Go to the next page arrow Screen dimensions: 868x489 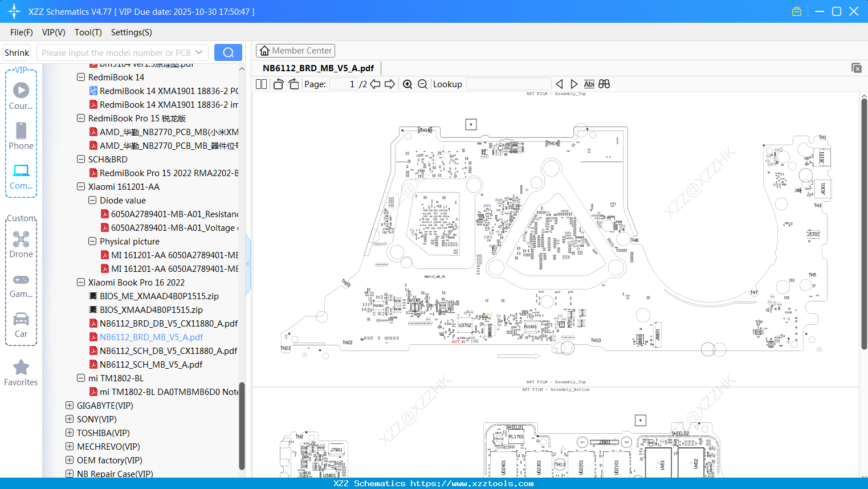pyautogui.click(x=390, y=84)
